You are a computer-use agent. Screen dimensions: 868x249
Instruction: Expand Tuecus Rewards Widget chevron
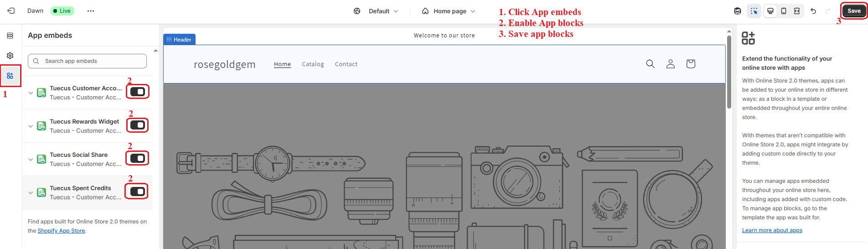pos(31,126)
